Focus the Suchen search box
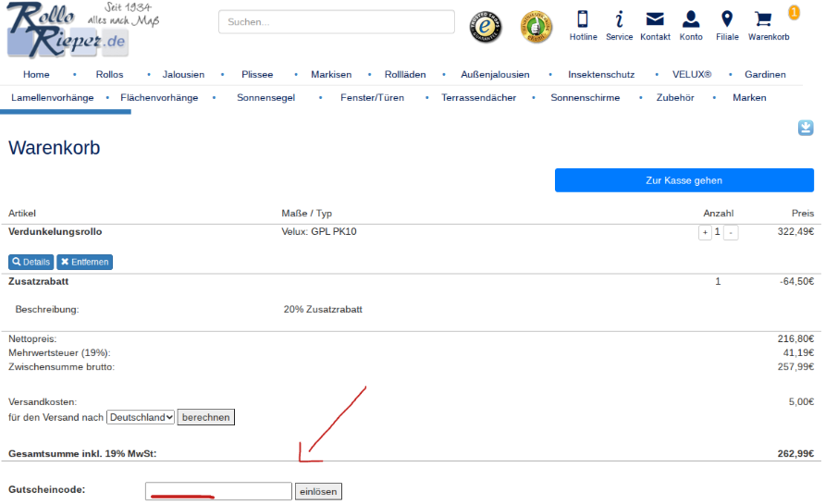Viewport: 838px width, 504px height. 337,22
